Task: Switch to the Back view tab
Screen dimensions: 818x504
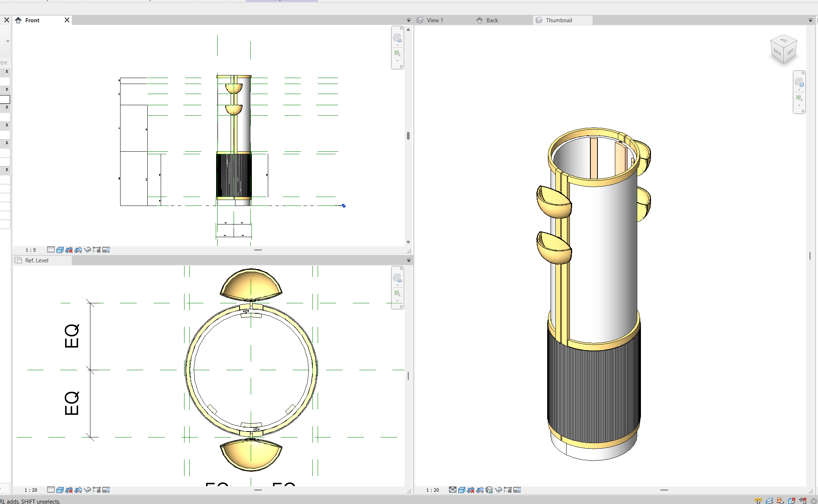Action: tap(492, 20)
